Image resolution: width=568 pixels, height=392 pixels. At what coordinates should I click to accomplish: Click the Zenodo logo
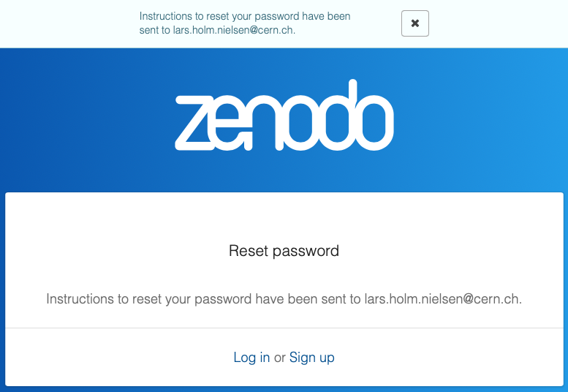coord(284,116)
